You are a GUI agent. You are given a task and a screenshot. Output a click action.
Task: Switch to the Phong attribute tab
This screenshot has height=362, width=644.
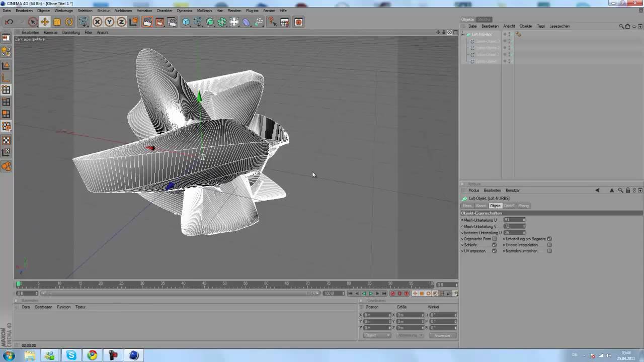pos(524,206)
